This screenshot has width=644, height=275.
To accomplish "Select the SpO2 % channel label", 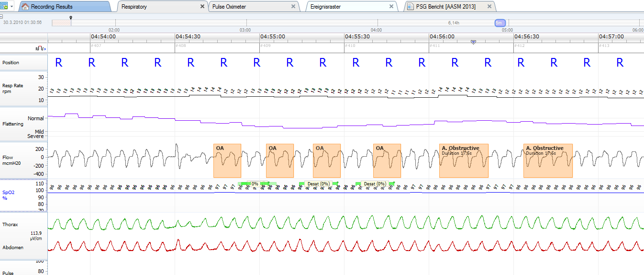I will (8, 195).
